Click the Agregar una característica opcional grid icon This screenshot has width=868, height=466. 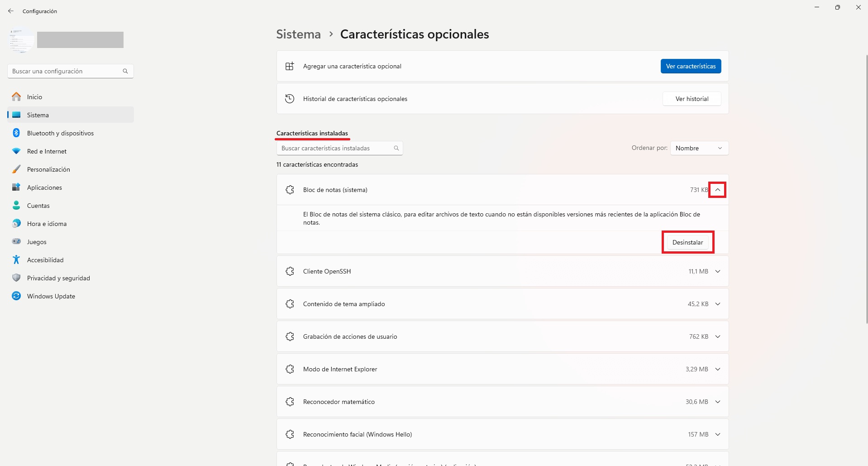pos(290,66)
